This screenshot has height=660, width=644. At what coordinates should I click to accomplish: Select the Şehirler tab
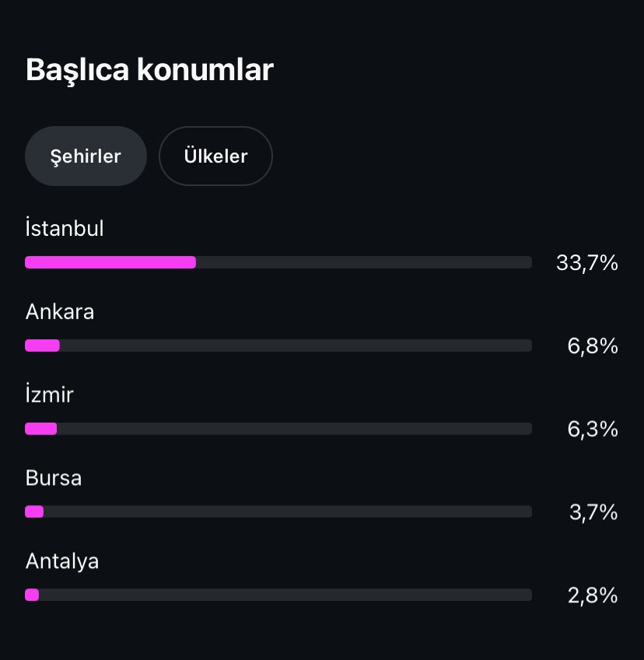coord(86,156)
